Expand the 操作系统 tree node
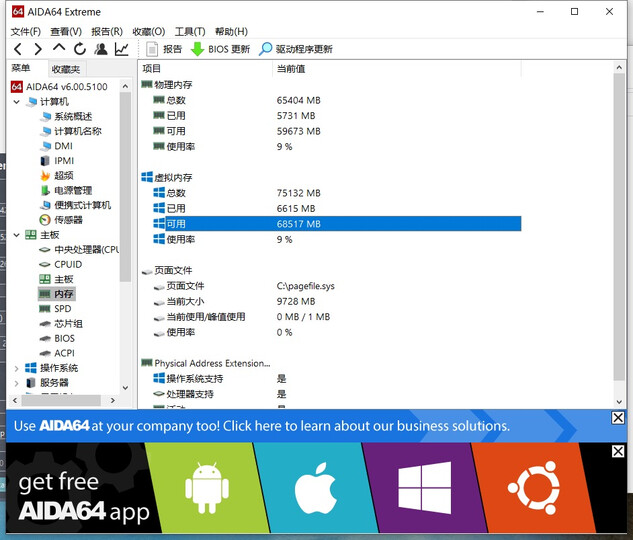633x540 pixels. point(17,368)
